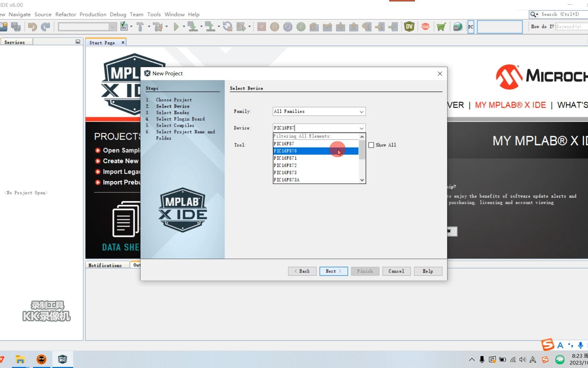Click the Redo arrow icon
This screenshot has height=368, width=588.
pyautogui.click(x=46, y=27)
